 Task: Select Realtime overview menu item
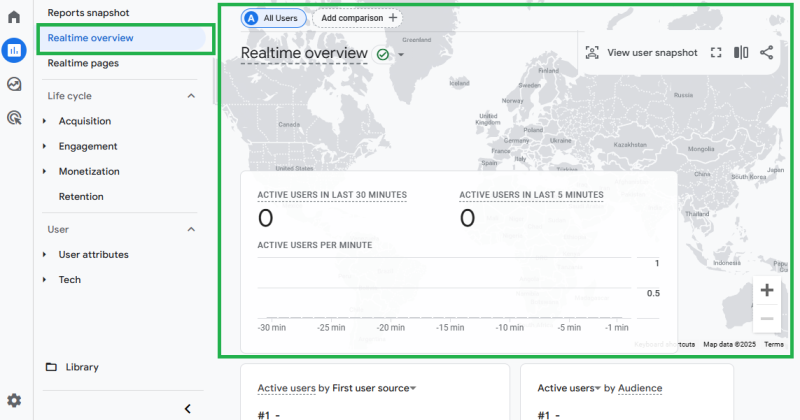click(122, 38)
